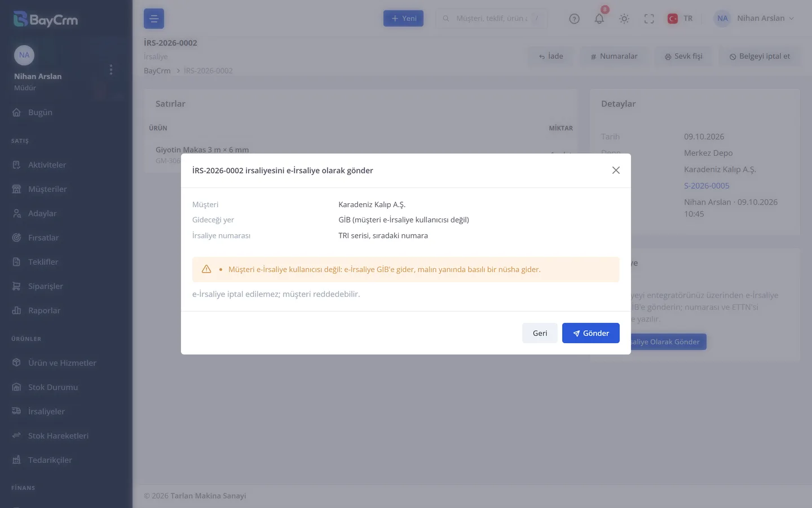Switch theme with the sun icon
This screenshot has width=812, height=508.
point(624,19)
